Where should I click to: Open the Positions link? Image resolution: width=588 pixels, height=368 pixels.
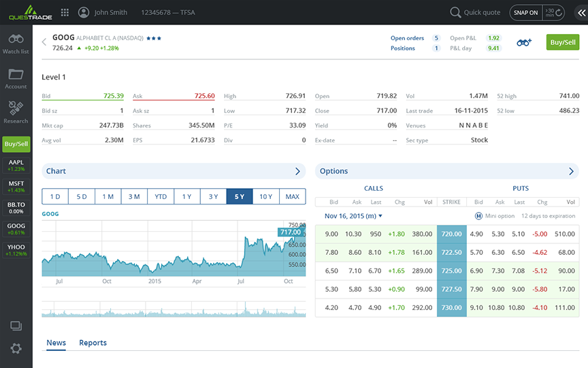403,48
